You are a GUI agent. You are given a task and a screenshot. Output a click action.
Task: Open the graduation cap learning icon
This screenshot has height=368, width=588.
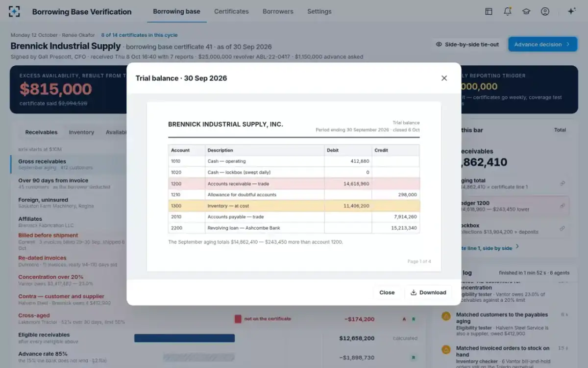(526, 11)
